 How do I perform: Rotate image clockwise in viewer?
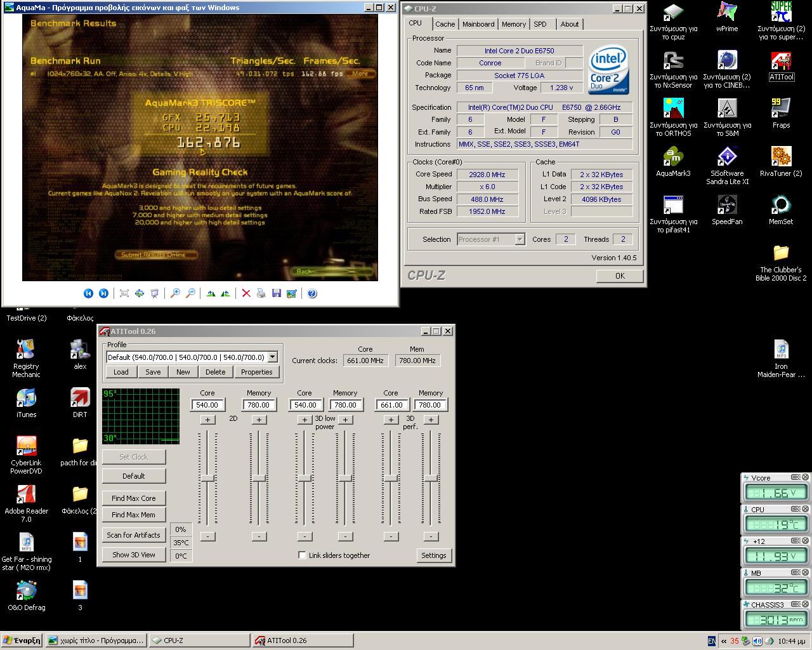point(211,293)
